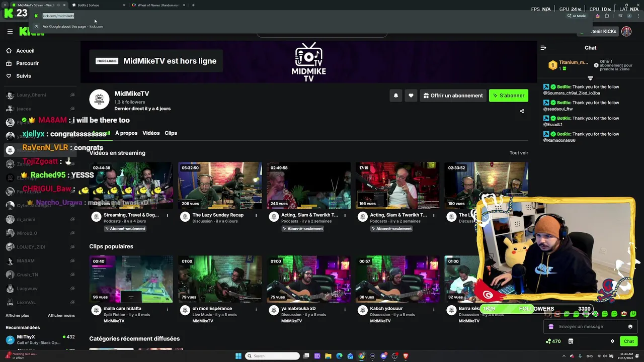Open options menu for first Acting, Slam & Twerikh video

pyautogui.click(x=345, y=216)
